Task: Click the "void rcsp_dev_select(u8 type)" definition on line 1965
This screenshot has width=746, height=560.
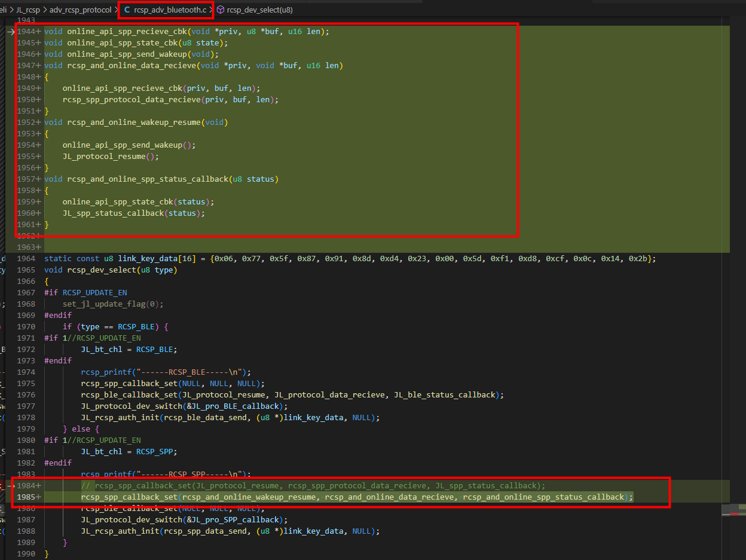Action: (x=111, y=270)
